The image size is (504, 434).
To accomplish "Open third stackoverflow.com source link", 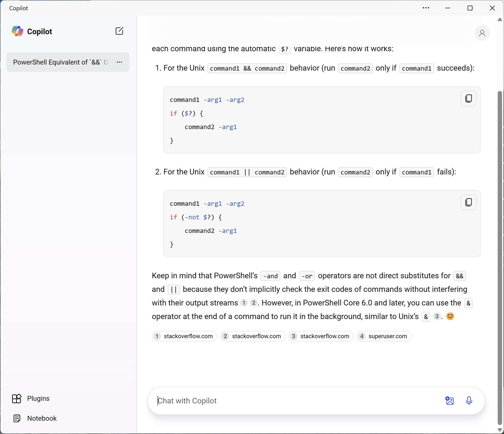I will pos(321,336).
